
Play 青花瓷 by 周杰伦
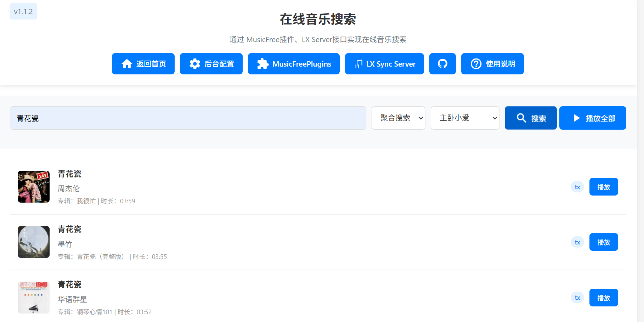pyautogui.click(x=604, y=187)
